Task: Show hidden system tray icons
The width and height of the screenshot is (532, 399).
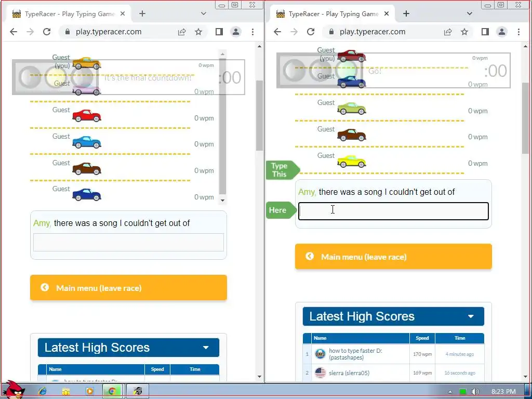Action: [450, 392]
